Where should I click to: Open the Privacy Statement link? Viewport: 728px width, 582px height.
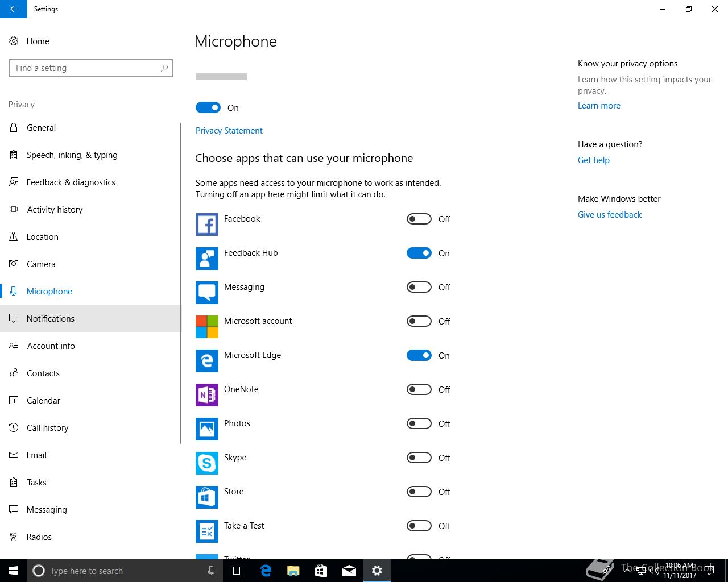229,131
